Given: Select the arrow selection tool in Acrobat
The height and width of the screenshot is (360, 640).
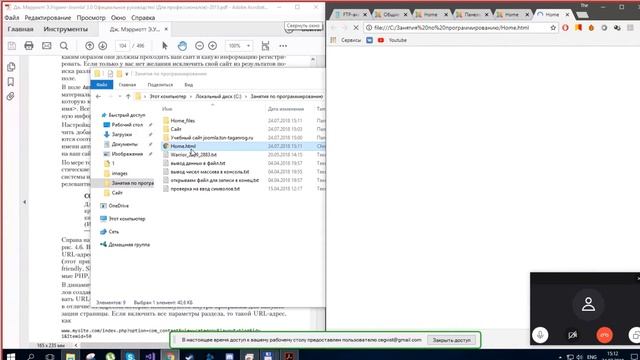Looking at the screenshot, I should coord(165,46).
